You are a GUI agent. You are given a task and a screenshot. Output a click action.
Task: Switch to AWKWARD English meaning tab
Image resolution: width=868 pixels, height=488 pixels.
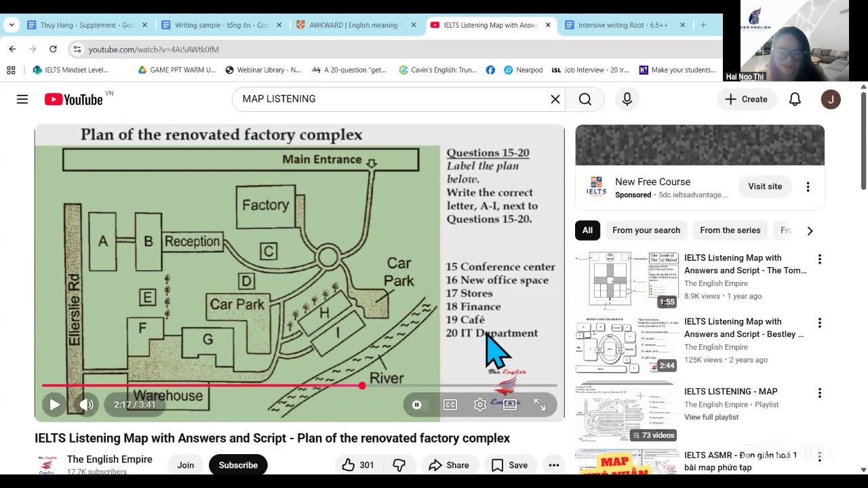[357, 25]
